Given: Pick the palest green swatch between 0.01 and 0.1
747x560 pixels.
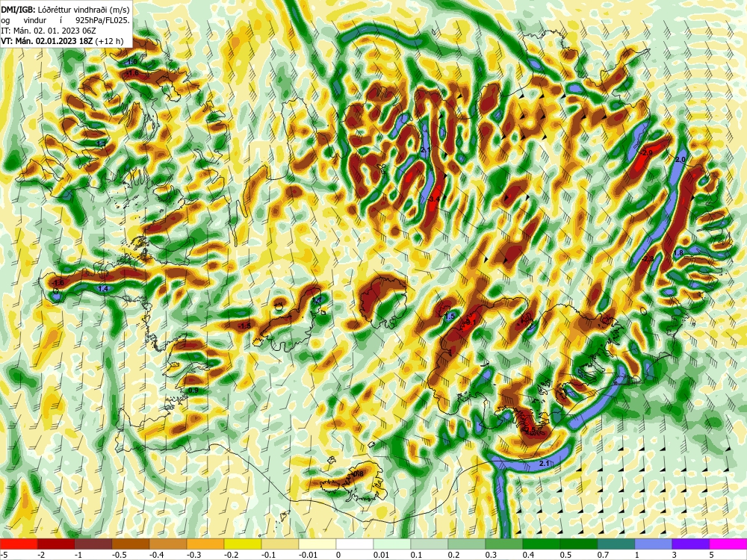Looking at the screenshot, I should (392, 544).
